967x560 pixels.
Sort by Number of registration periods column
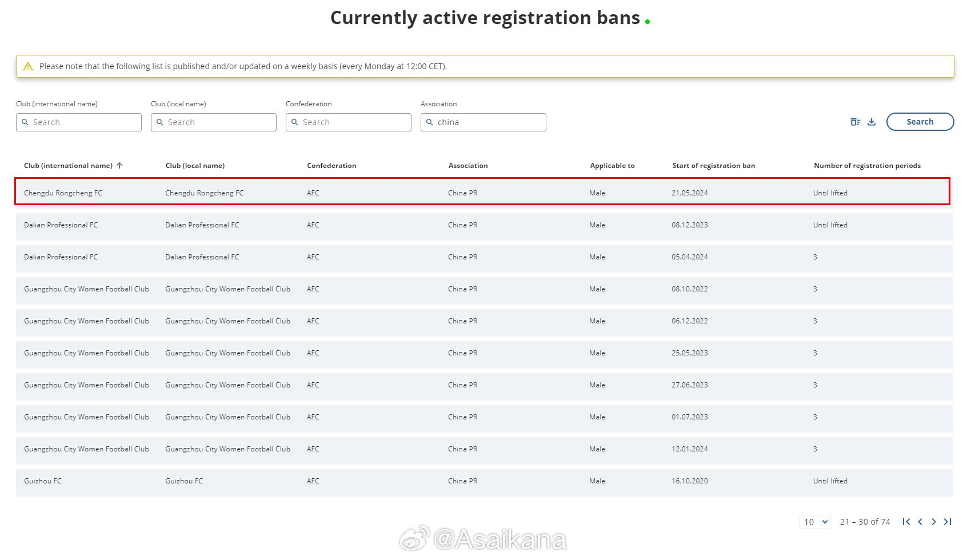[x=867, y=166]
